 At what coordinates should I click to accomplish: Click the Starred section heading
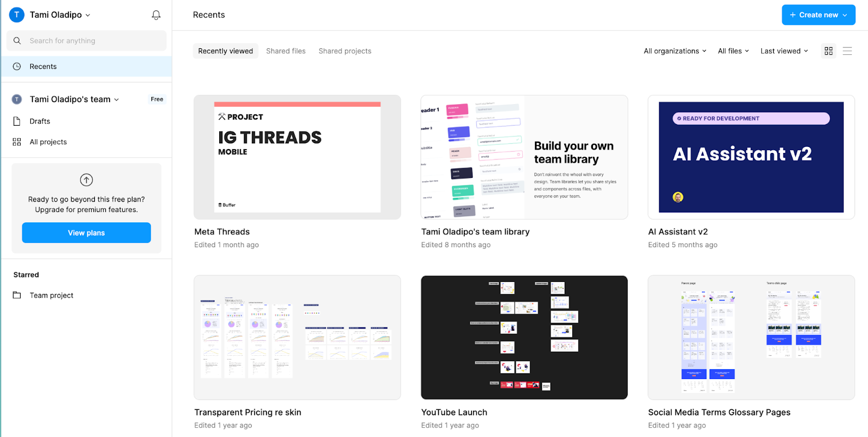[x=26, y=275]
